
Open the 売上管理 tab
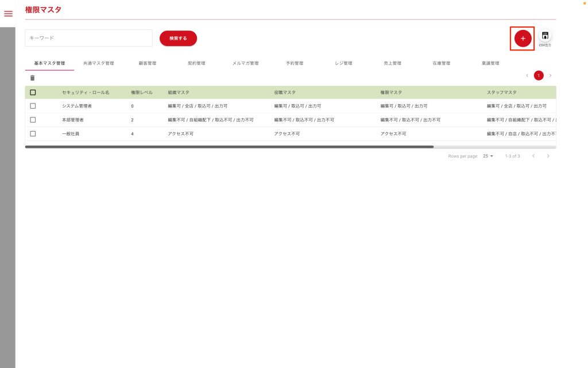coord(392,63)
